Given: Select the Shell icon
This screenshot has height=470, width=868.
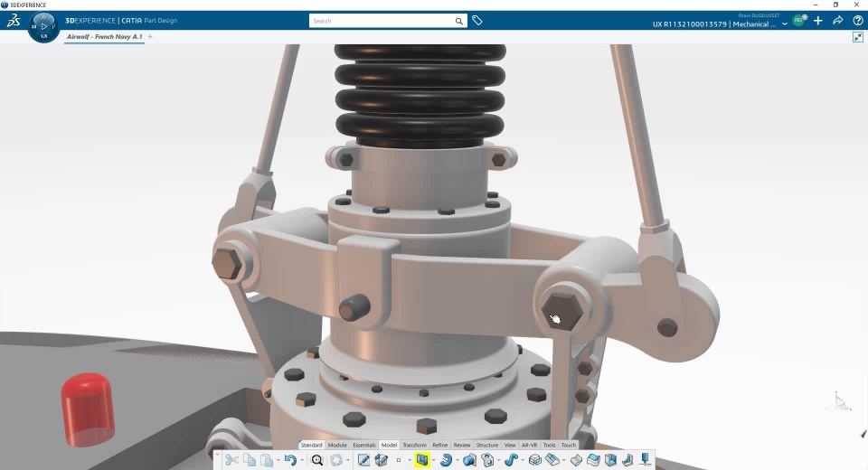Looking at the screenshot, I should pos(610,460).
